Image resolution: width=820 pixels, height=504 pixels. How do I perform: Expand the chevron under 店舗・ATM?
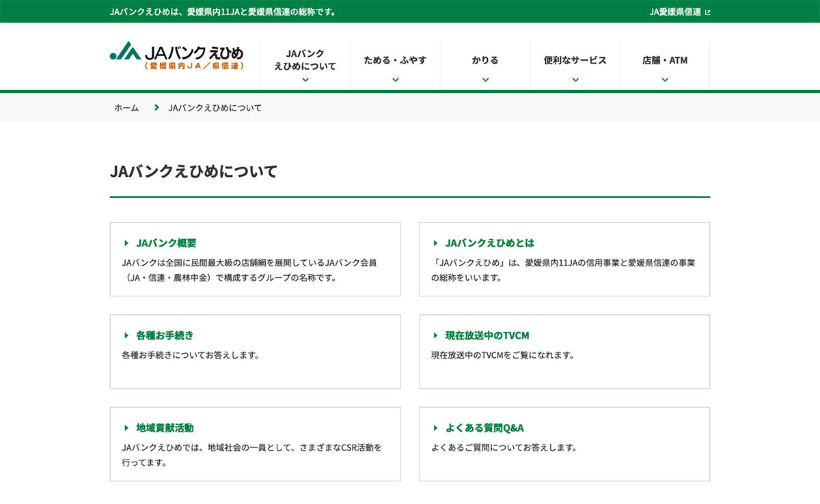point(665,80)
